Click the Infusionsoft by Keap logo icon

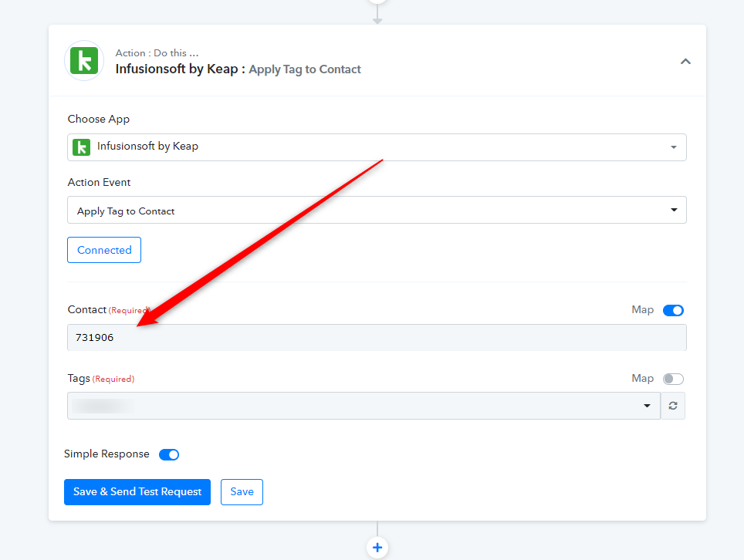click(x=84, y=61)
